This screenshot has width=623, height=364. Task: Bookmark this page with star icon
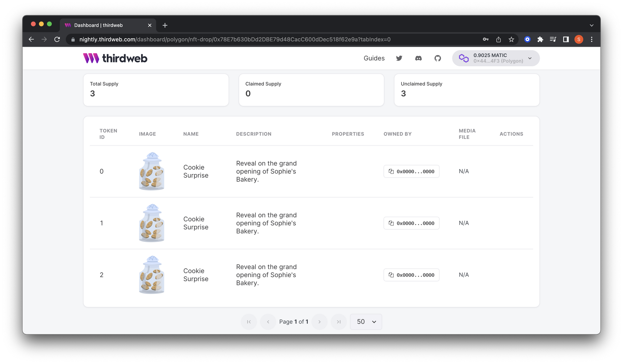[x=511, y=39]
